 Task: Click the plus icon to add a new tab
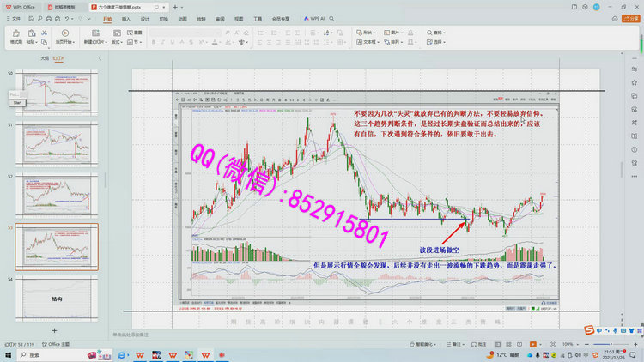[174, 7]
